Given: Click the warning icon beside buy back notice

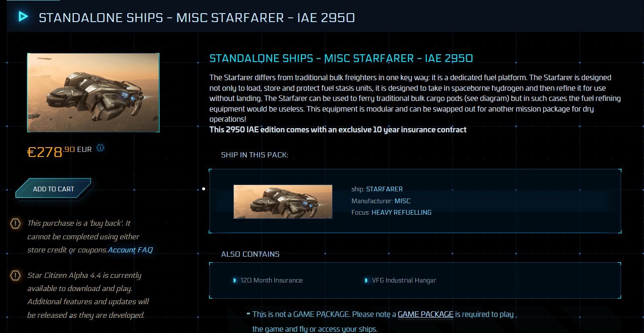Looking at the screenshot, I should point(15,223).
